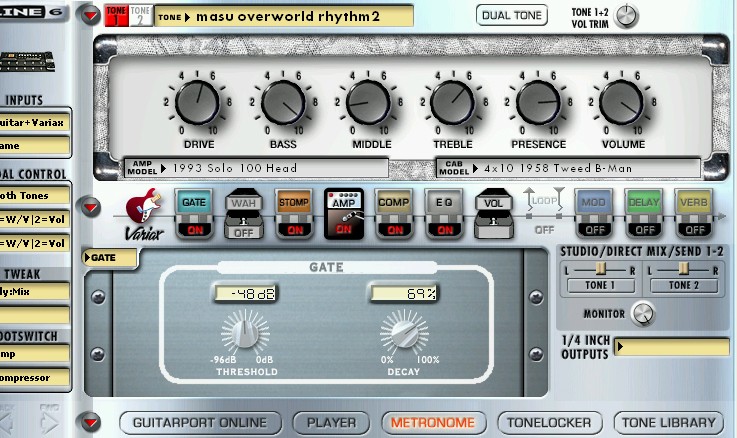Toggle DELAY OFF switch
This screenshot has height=438, width=737.
tap(644, 230)
